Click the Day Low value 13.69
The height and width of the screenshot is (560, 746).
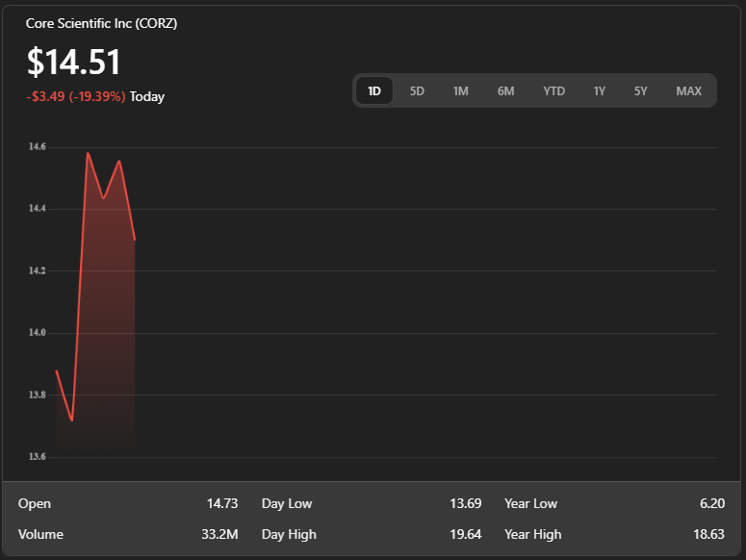(x=465, y=503)
